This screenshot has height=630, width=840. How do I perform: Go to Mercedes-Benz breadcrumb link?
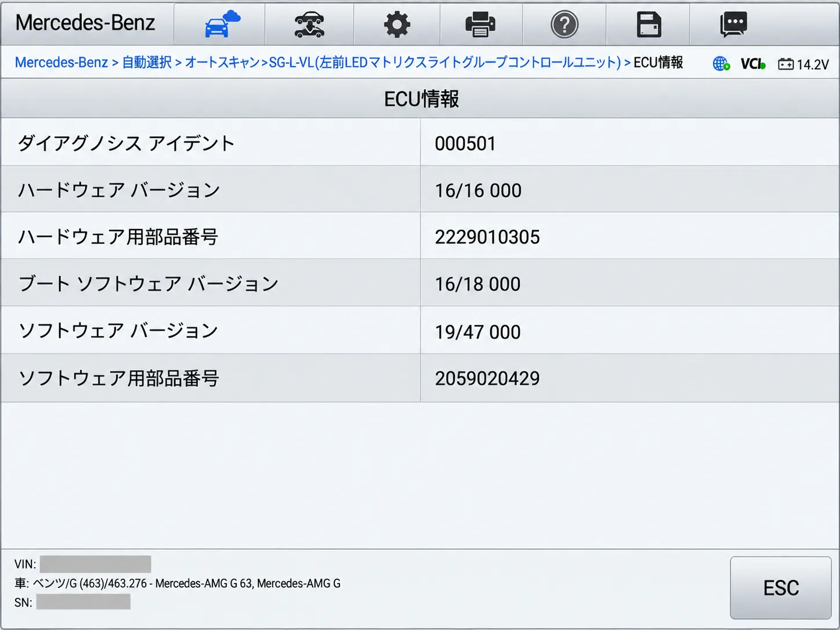click(61, 63)
